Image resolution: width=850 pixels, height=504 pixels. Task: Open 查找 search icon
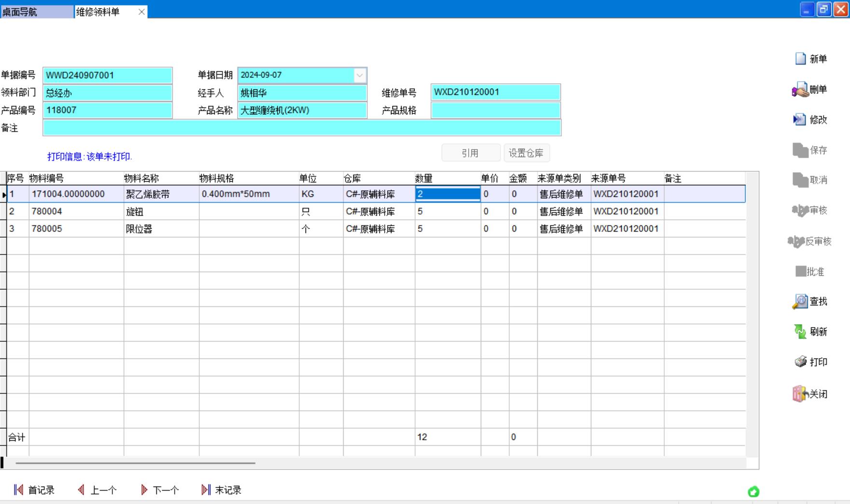tap(800, 301)
